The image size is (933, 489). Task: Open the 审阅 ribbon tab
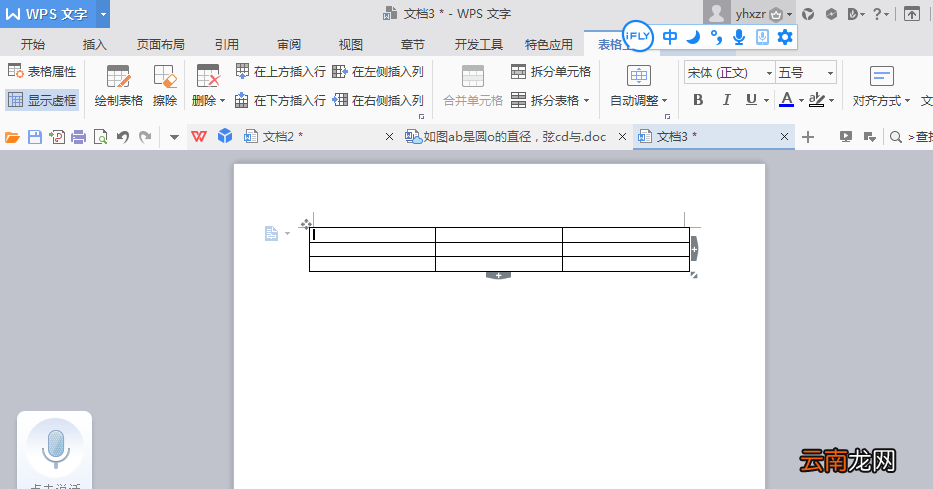point(289,45)
